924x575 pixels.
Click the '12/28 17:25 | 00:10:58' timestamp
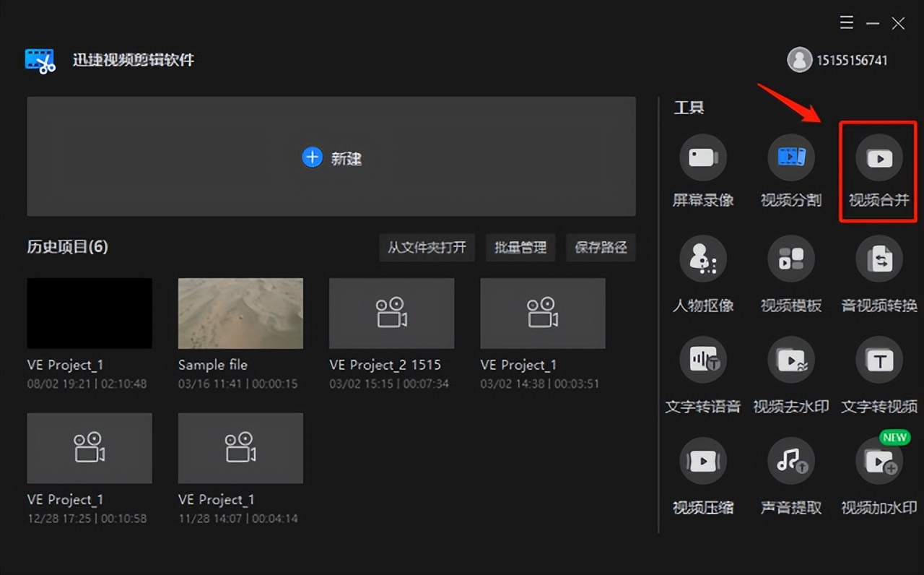click(x=87, y=519)
